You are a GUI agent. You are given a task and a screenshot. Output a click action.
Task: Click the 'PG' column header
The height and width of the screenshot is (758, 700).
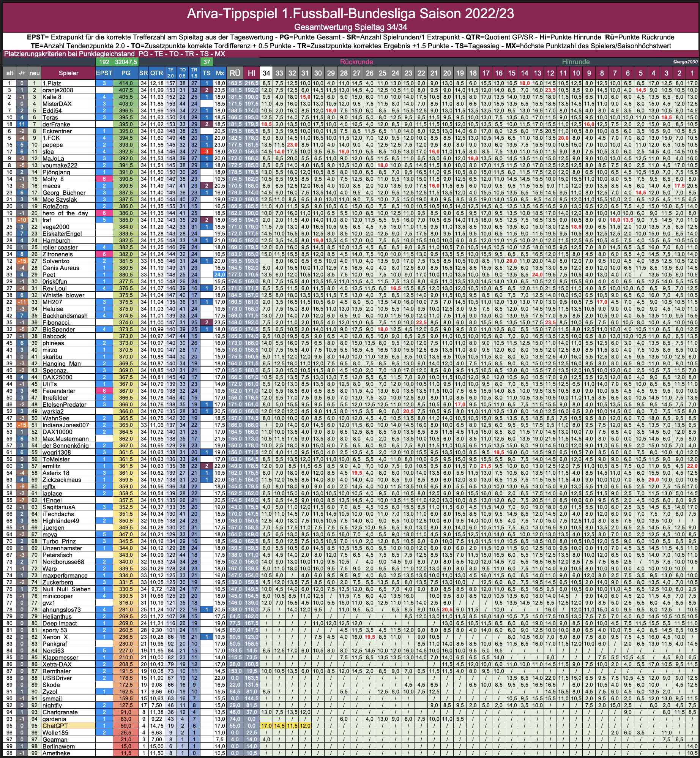tap(126, 73)
